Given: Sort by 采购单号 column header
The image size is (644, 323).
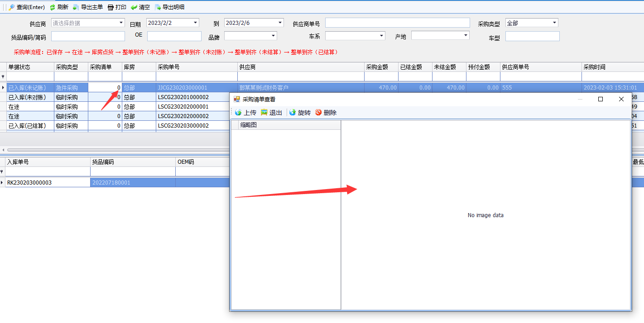Looking at the screenshot, I should coord(197,67).
